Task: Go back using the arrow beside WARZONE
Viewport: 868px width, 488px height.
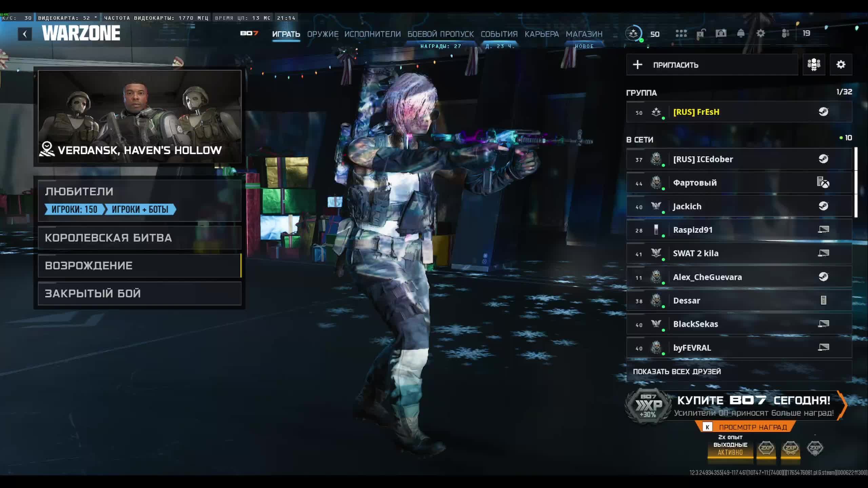Action: click(x=25, y=33)
